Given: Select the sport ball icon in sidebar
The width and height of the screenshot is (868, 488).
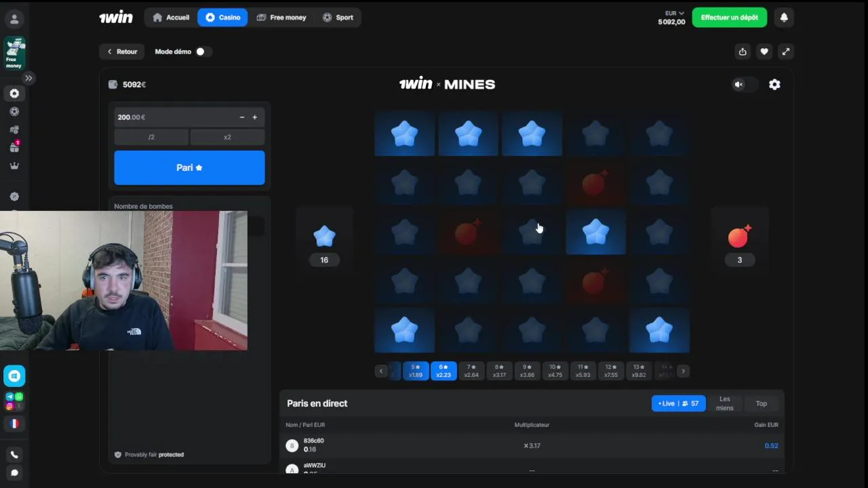Looking at the screenshot, I should tap(14, 112).
